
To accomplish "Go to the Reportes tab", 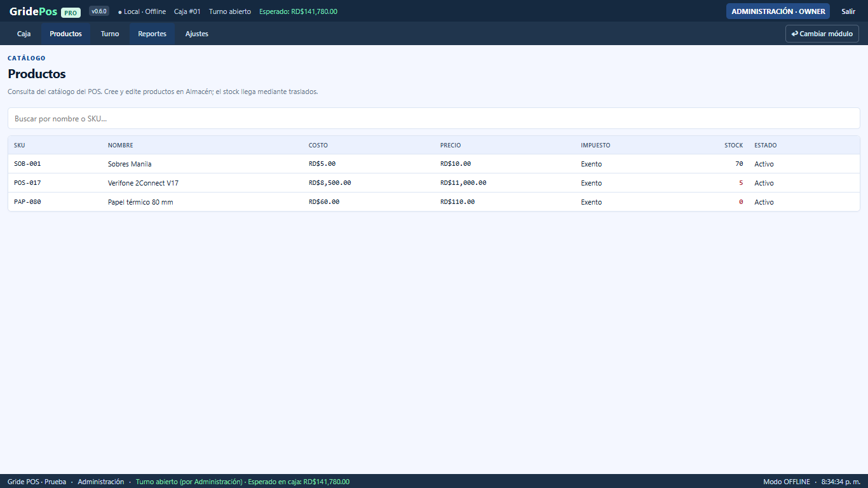I will tap(152, 34).
